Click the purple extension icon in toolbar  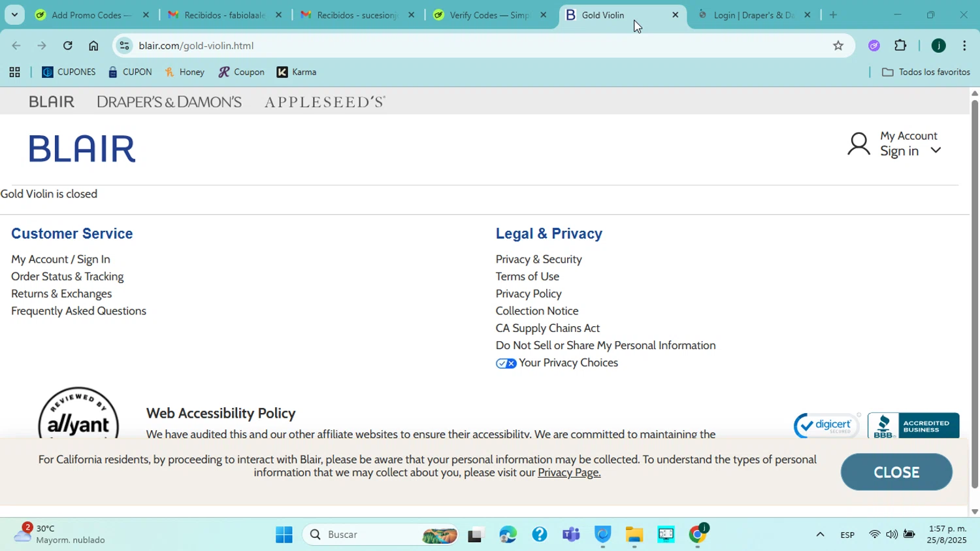tap(874, 46)
